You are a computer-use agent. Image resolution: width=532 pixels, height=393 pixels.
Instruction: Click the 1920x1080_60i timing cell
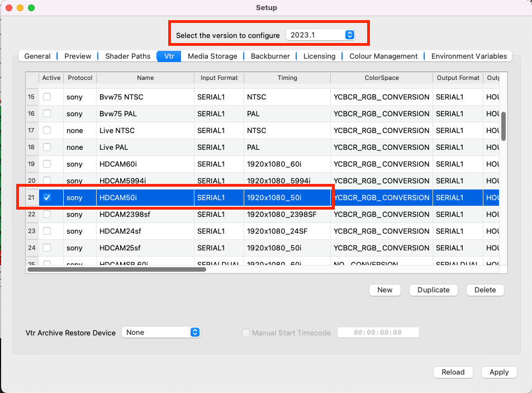(287, 164)
